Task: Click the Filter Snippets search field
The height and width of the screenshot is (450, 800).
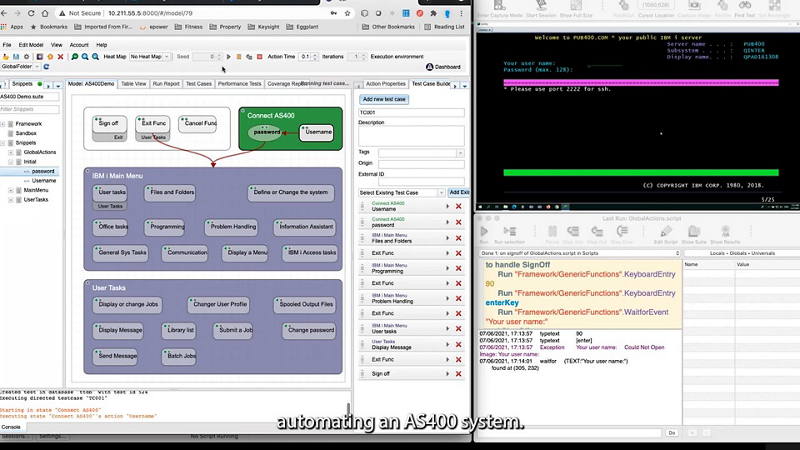Action: pos(30,109)
